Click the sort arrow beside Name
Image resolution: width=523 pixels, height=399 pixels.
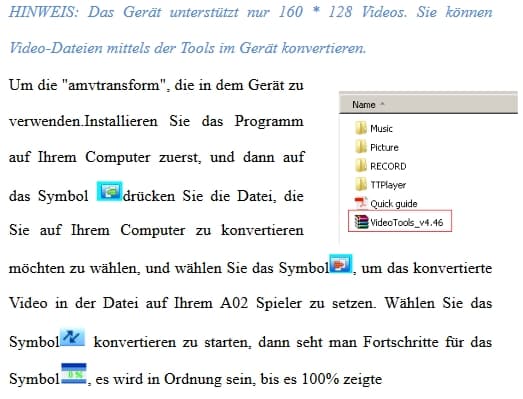coord(382,104)
